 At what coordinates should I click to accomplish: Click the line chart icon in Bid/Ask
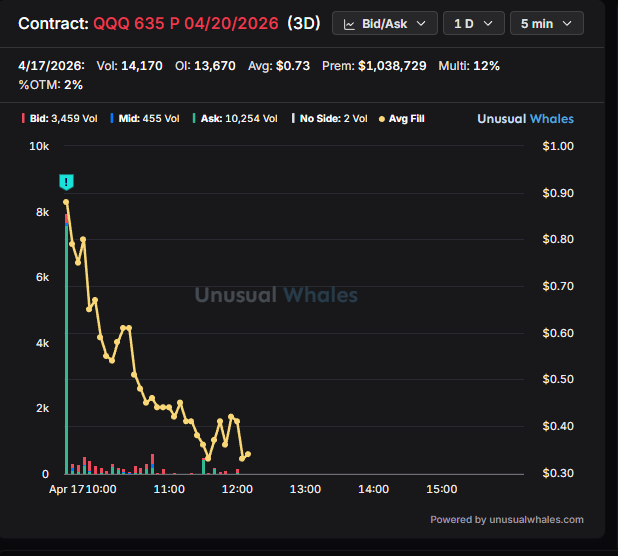pyautogui.click(x=349, y=24)
